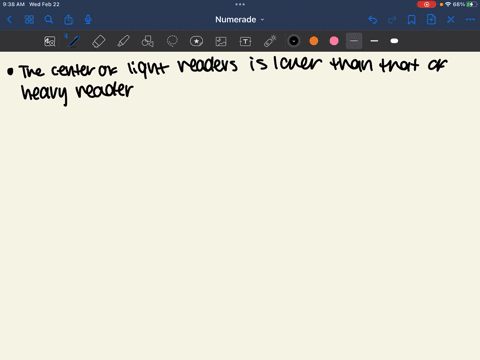
Task: Bookmark the current page
Action: [x=412, y=20]
